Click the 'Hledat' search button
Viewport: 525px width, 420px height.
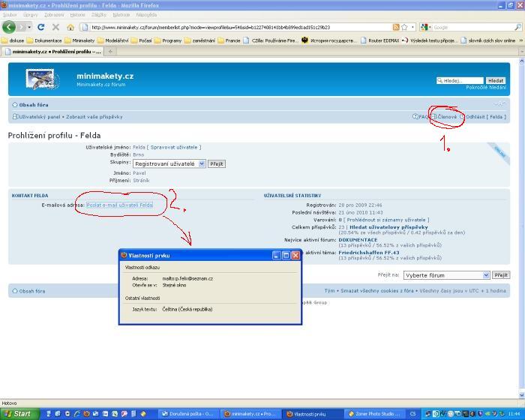click(x=496, y=80)
